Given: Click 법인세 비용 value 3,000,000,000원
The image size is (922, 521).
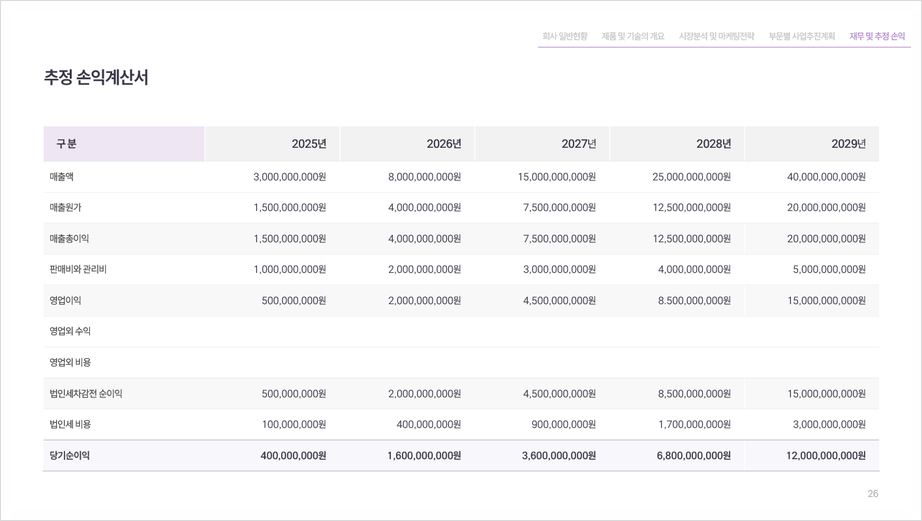Looking at the screenshot, I should point(829,424).
